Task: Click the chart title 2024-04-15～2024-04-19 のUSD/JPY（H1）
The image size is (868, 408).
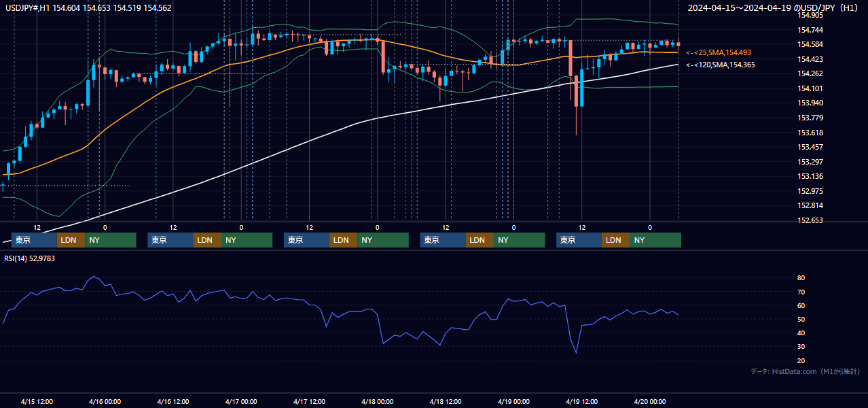Action: coord(772,7)
